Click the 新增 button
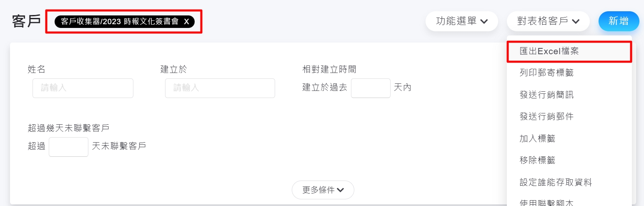 pos(619,21)
